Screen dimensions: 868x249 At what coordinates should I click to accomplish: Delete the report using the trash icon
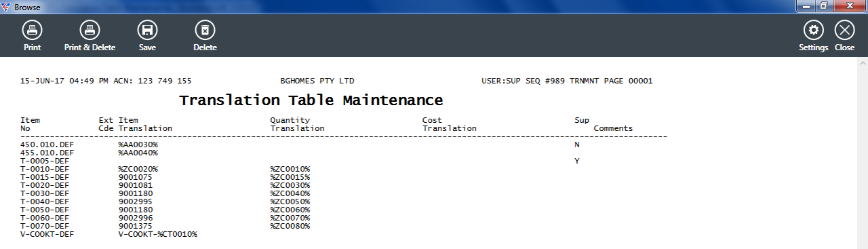205,30
